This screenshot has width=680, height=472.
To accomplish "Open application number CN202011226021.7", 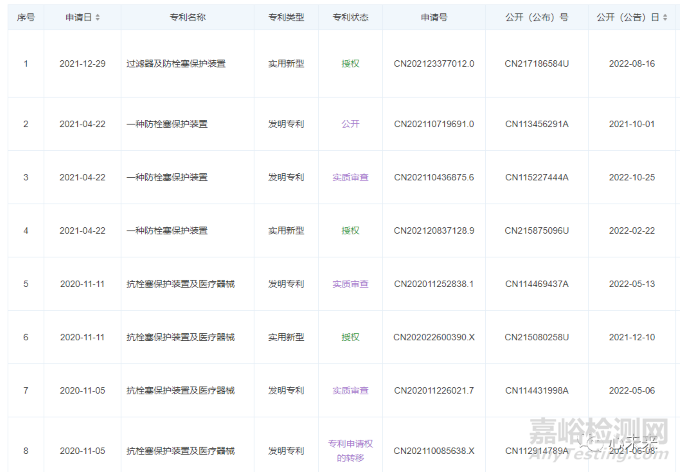I will pyautogui.click(x=434, y=391).
